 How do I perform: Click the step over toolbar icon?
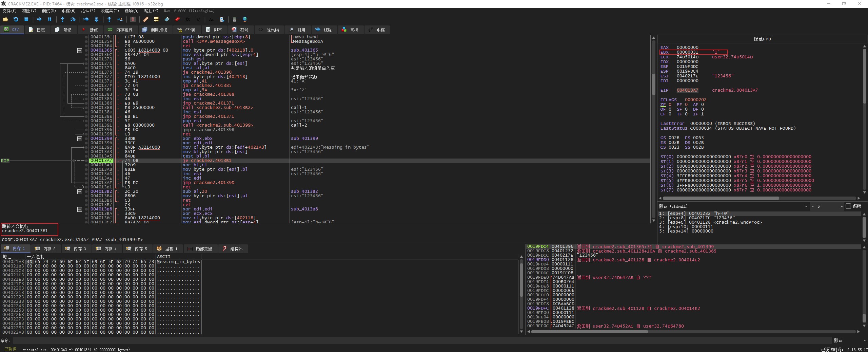(73, 19)
